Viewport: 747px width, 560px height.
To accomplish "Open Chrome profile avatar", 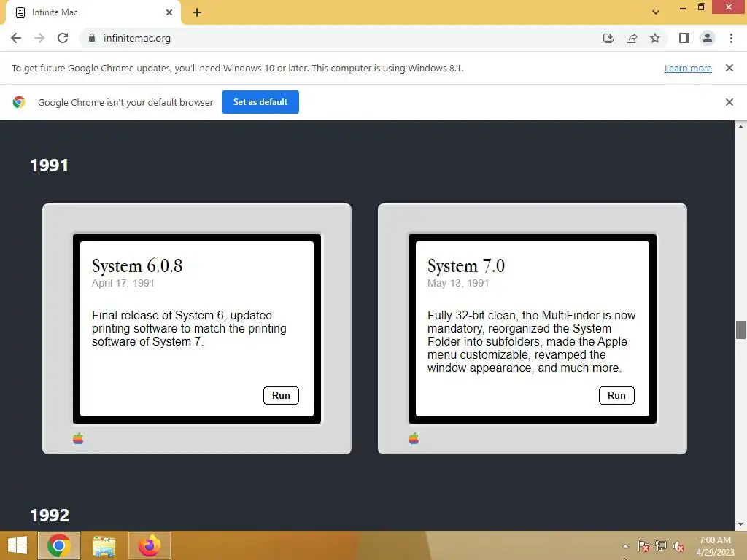I will coord(708,38).
